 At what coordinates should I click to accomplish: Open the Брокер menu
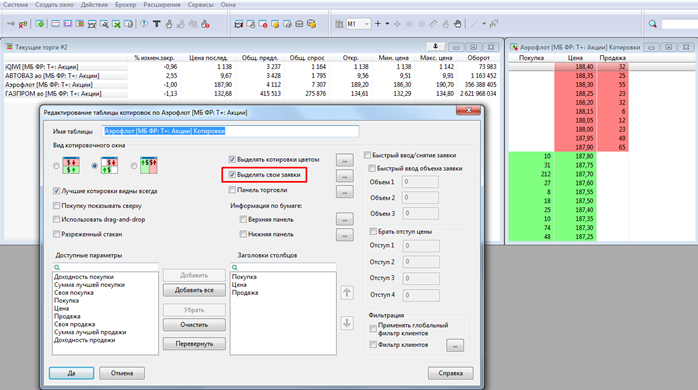(x=126, y=4)
